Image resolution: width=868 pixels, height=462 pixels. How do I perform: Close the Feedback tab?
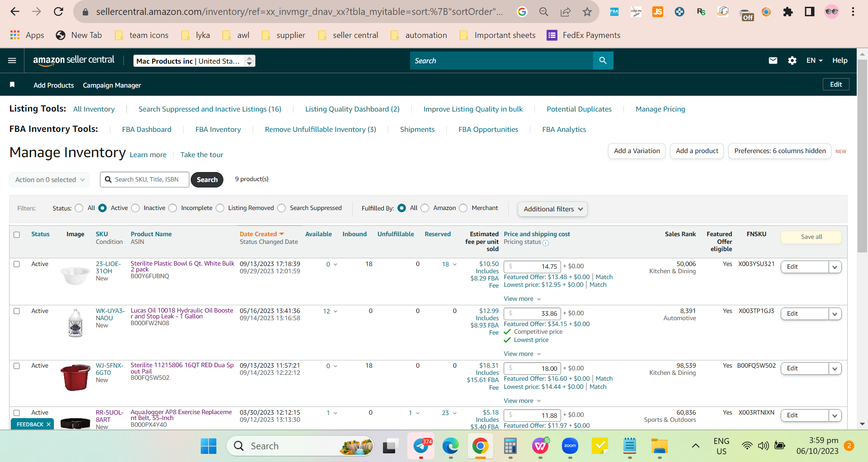coord(48,425)
